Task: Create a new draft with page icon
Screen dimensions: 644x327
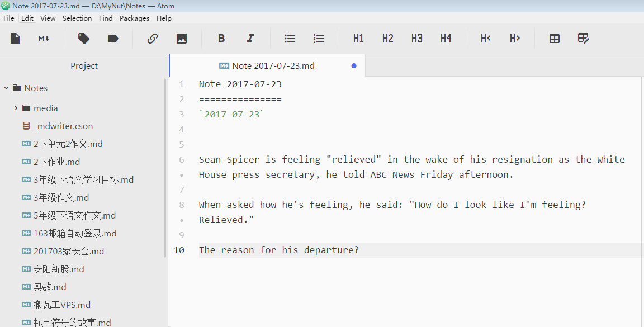Action: [x=15, y=38]
